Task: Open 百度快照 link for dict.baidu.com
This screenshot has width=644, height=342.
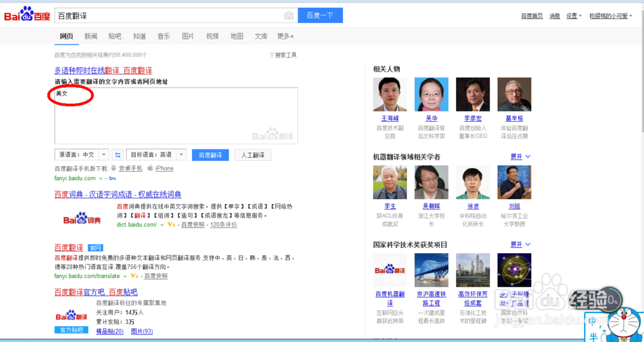Action: [193, 225]
